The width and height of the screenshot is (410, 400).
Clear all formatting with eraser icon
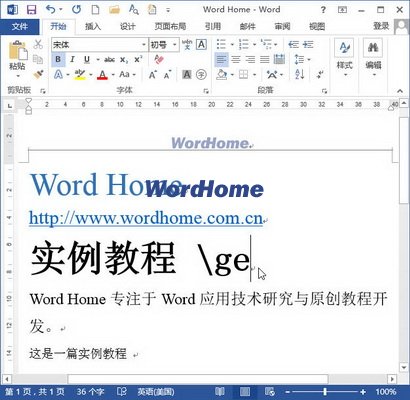tap(159, 60)
